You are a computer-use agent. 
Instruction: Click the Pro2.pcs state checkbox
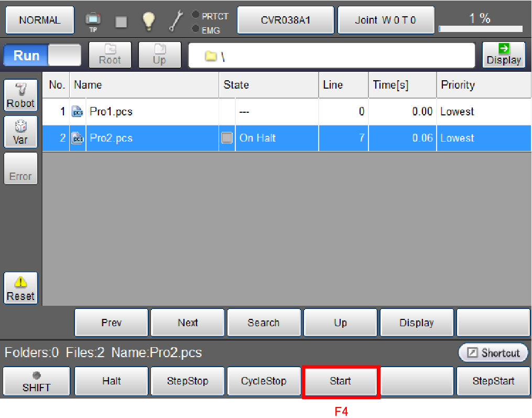[x=227, y=138]
